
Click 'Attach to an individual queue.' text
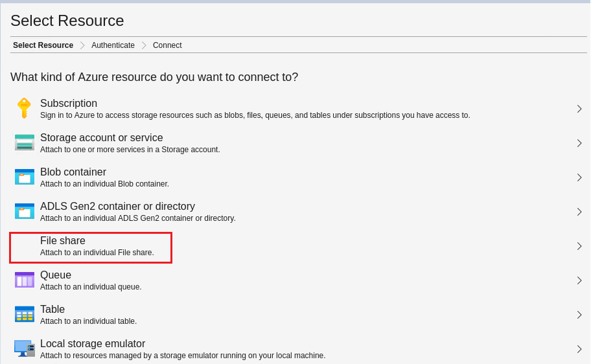[91, 287]
